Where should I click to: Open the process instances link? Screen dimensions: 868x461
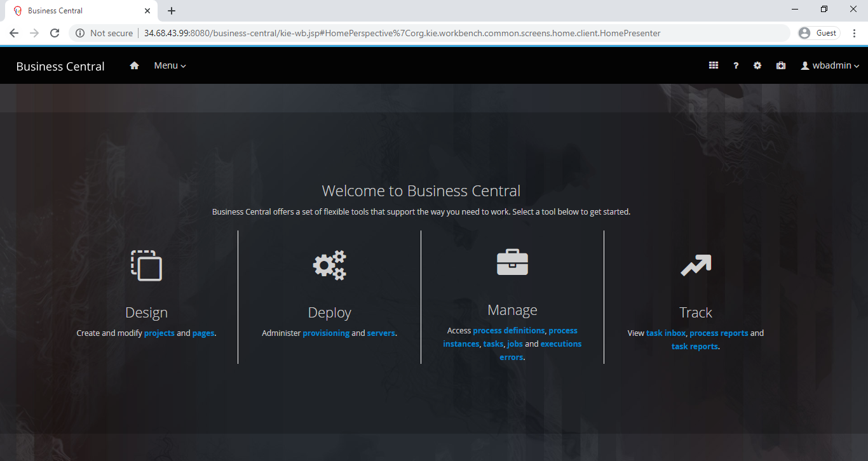click(x=510, y=337)
